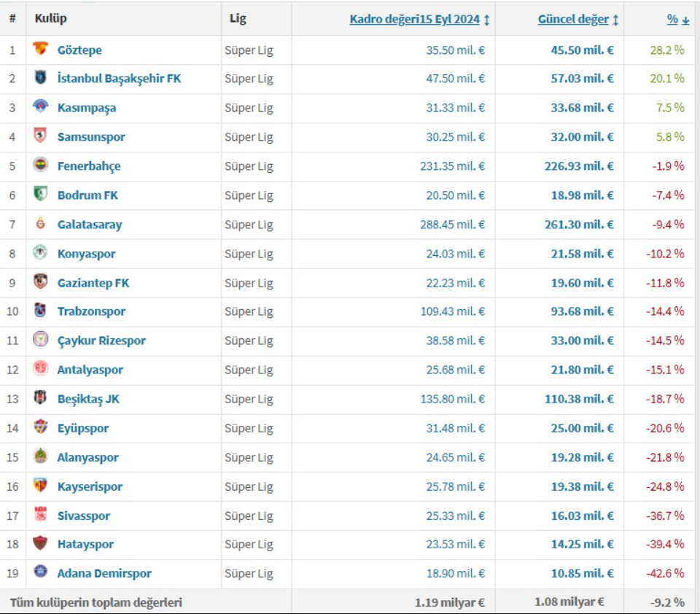Image resolution: width=700 pixels, height=614 pixels.
Task: Open the Galatasaray club link
Action: [x=90, y=225]
